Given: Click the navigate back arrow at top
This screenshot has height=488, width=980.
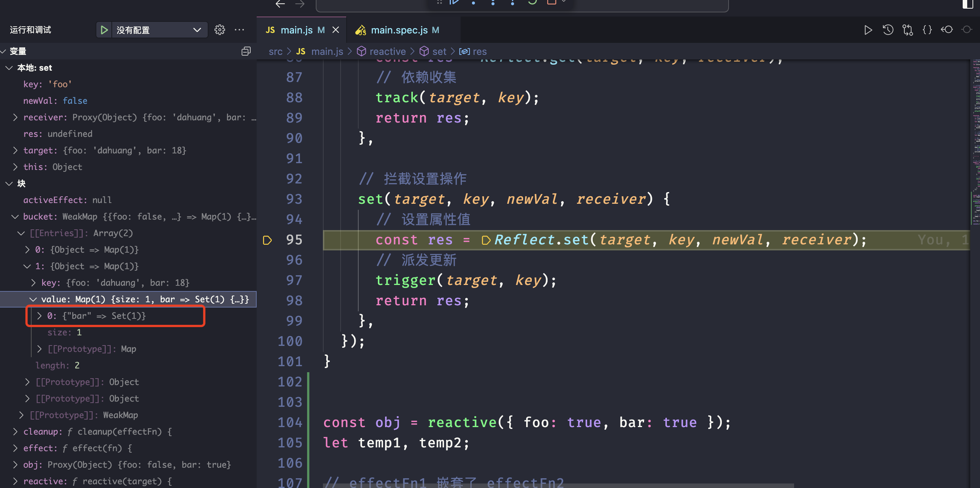Looking at the screenshot, I should (x=280, y=4).
